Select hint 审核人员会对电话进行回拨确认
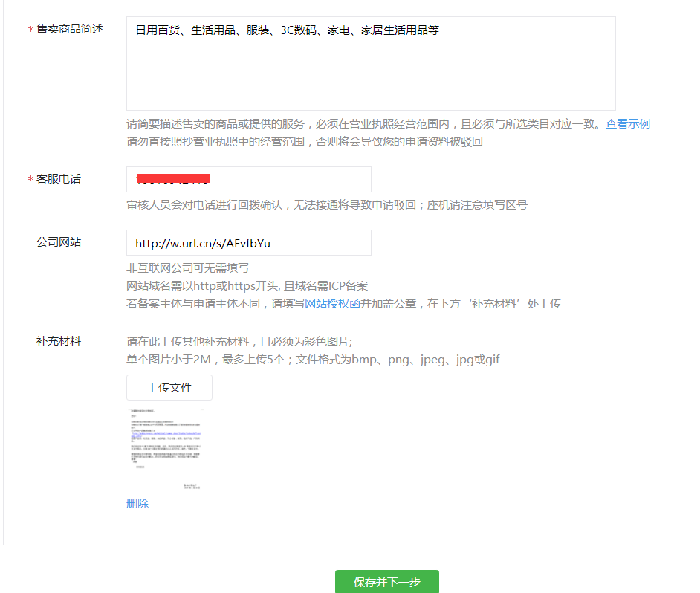The image size is (700, 593). pyautogui.click(x=204, y=205)
